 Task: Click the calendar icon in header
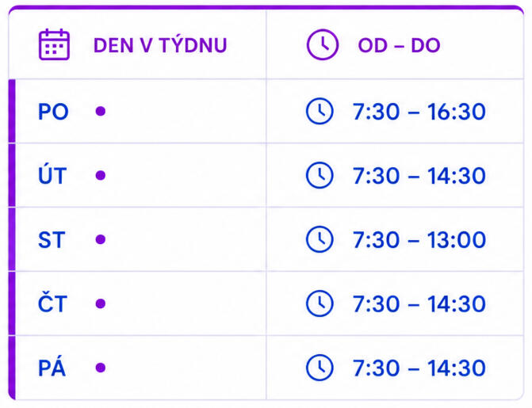point(54,44)
